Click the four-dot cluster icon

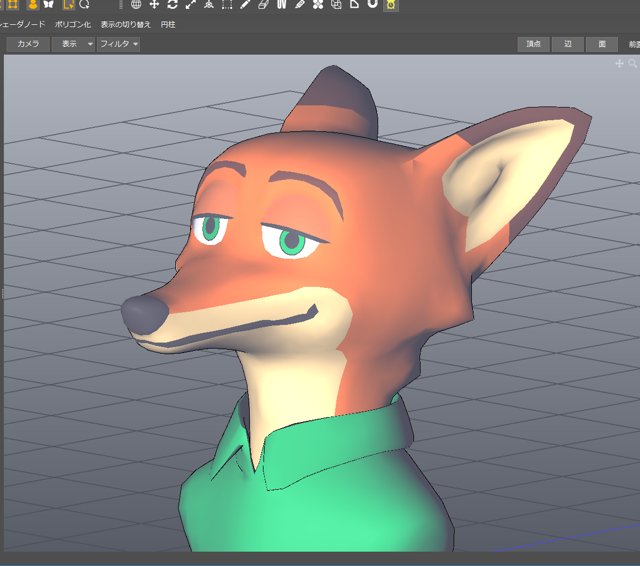coord(318,4)
